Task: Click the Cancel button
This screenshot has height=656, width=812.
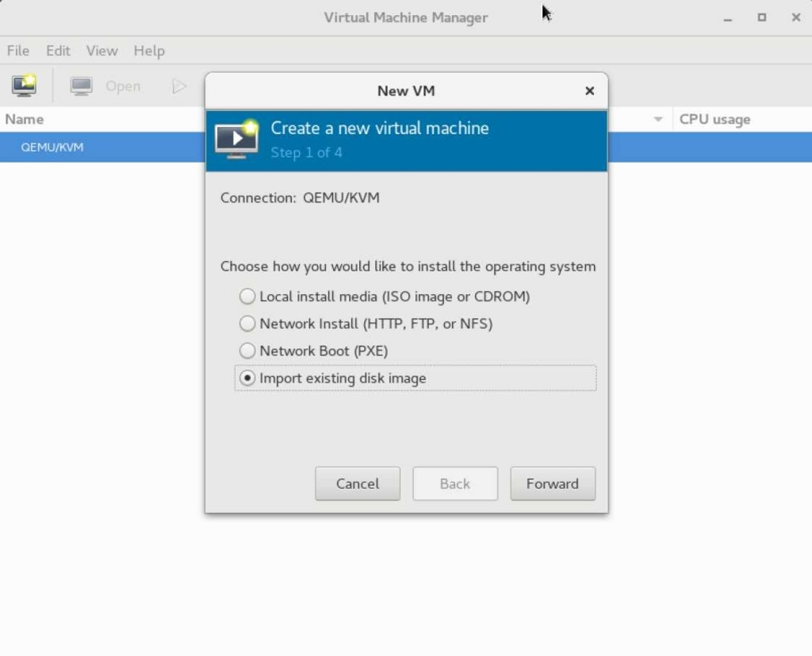Action: click(x=358, y=483)
